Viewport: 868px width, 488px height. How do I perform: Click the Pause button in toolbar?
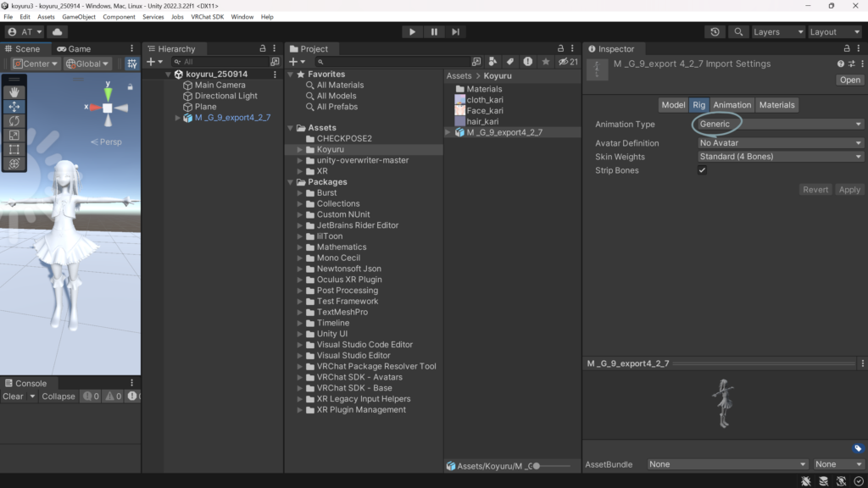434,32
